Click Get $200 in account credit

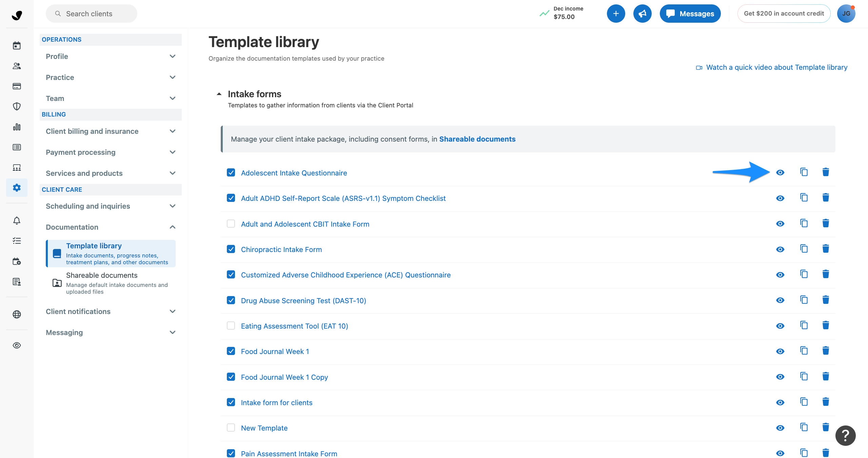(x=784, y=14)
